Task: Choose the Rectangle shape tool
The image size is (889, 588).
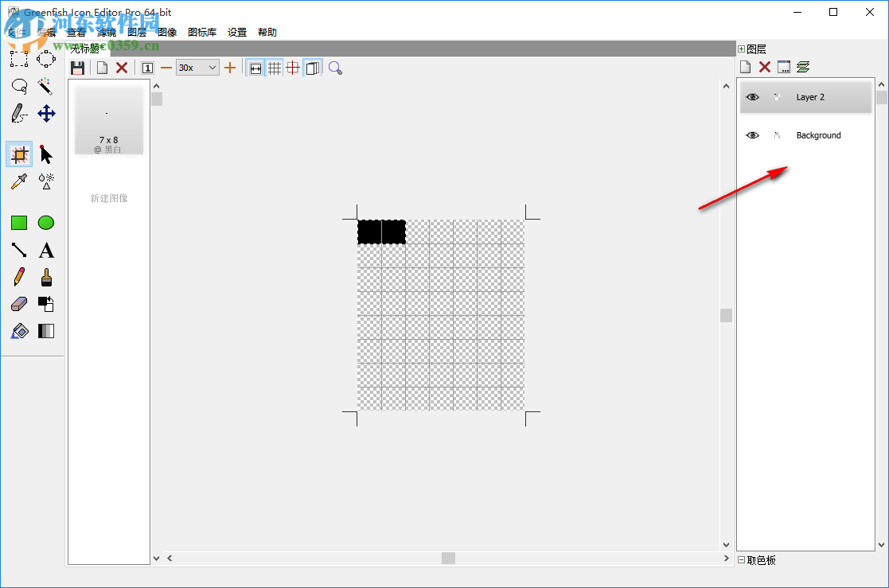Action: click(x=18, y=223)
